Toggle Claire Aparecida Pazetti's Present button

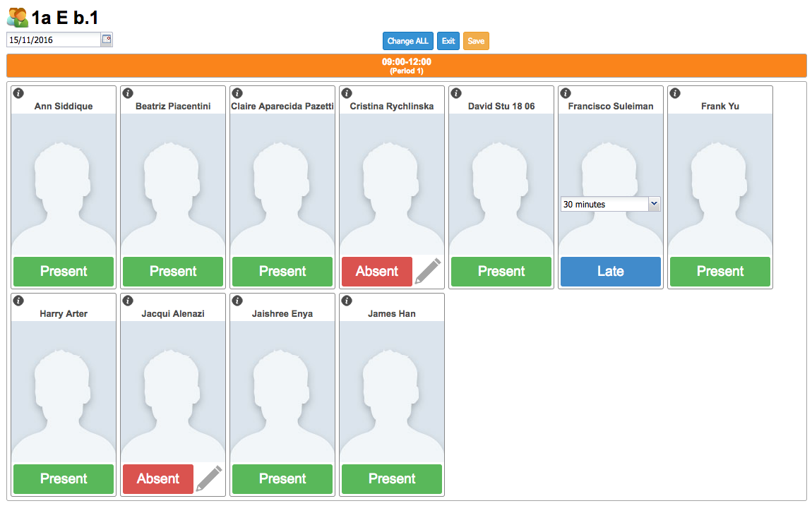click(282, 271)
